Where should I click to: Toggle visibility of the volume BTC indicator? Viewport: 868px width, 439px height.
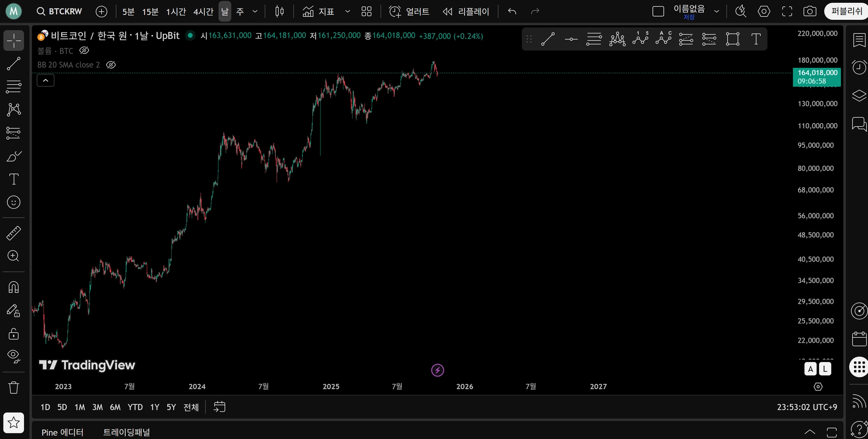(84, 51)
